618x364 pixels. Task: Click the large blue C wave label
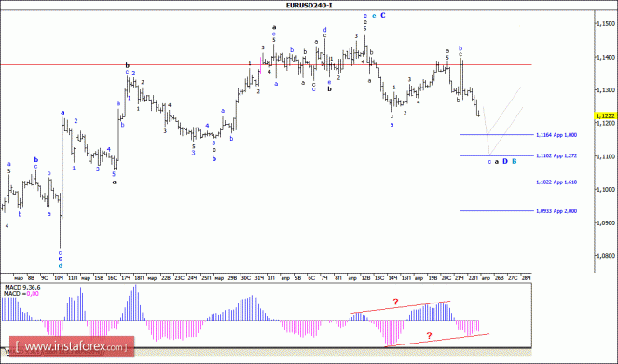click(x=383, y=15)
